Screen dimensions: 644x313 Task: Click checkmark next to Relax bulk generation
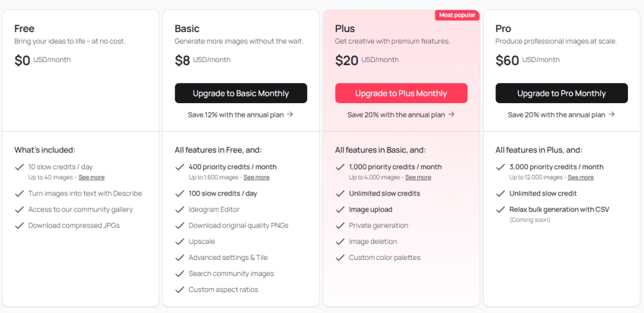[x=500, y=209]
